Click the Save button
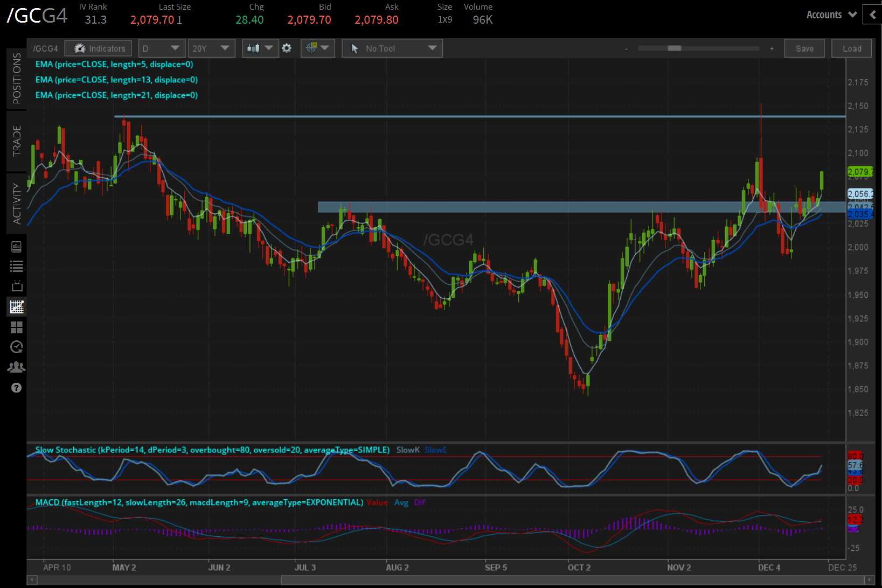This screenshot has height=588, width=882. 804,48
